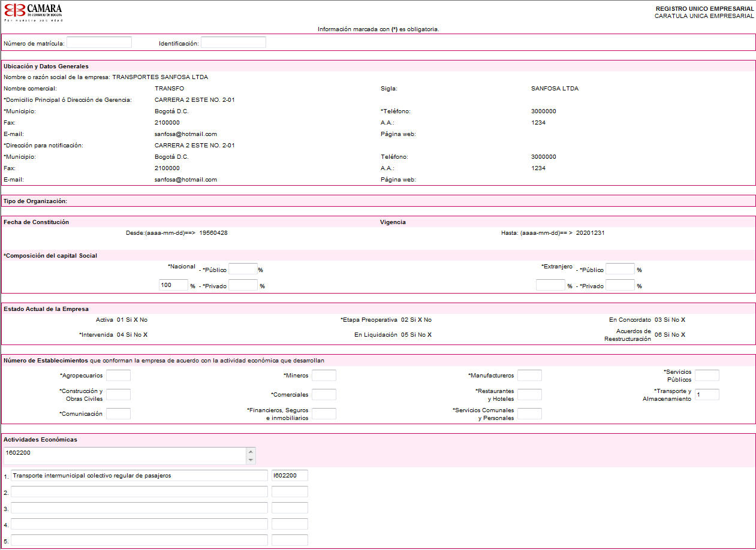Click the Nacional Privado percentage field
Image resolution: width=756 pixels, height=550 pixels.
click(243, 285)
